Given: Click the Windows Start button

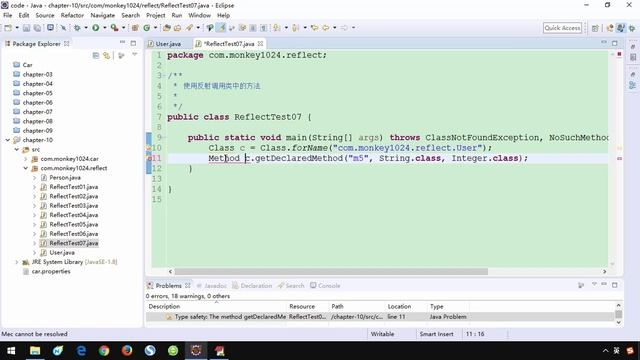Looking at the screenshot, I should [11, 351].
